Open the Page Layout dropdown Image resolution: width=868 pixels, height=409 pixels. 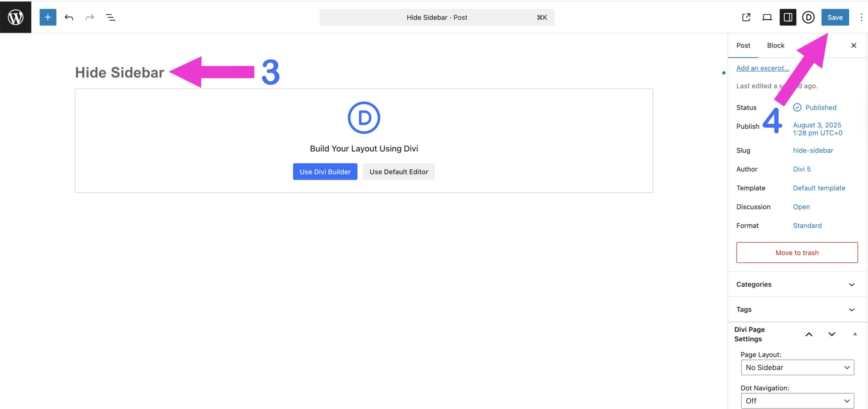[797, 368]
